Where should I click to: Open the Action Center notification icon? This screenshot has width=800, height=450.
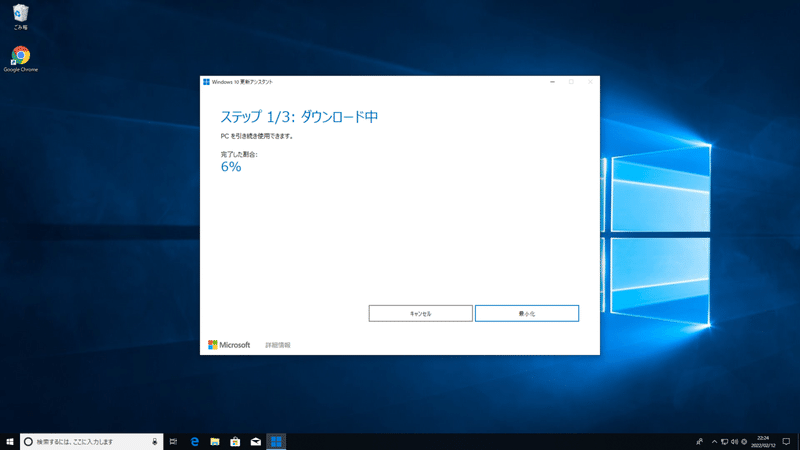(x=786, y=441)
